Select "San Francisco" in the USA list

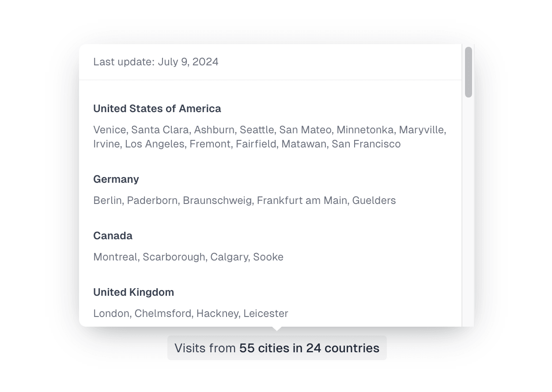(x=366, y=144)
